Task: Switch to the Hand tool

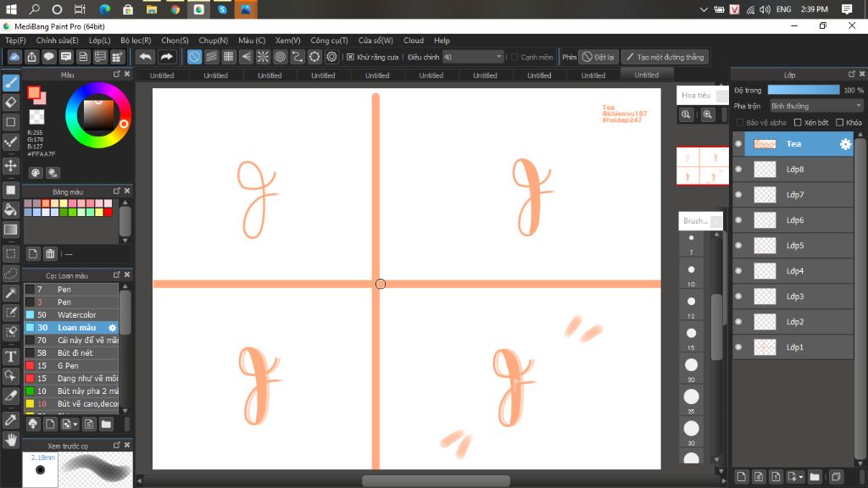Action: coord(10,440)
